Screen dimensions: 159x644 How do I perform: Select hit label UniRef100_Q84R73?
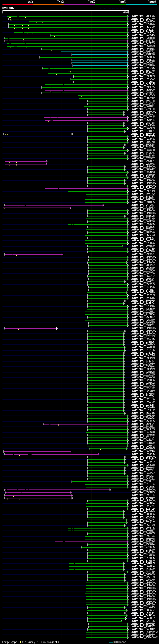143,93
